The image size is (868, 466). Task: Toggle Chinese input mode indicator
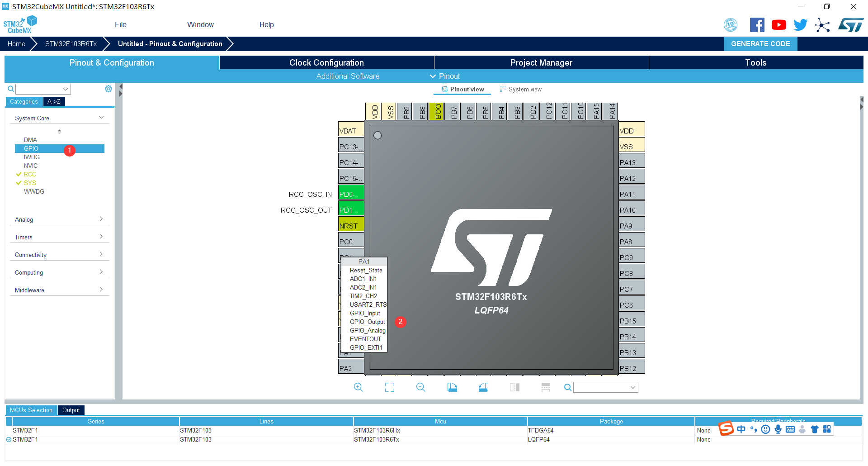(741, 429)
